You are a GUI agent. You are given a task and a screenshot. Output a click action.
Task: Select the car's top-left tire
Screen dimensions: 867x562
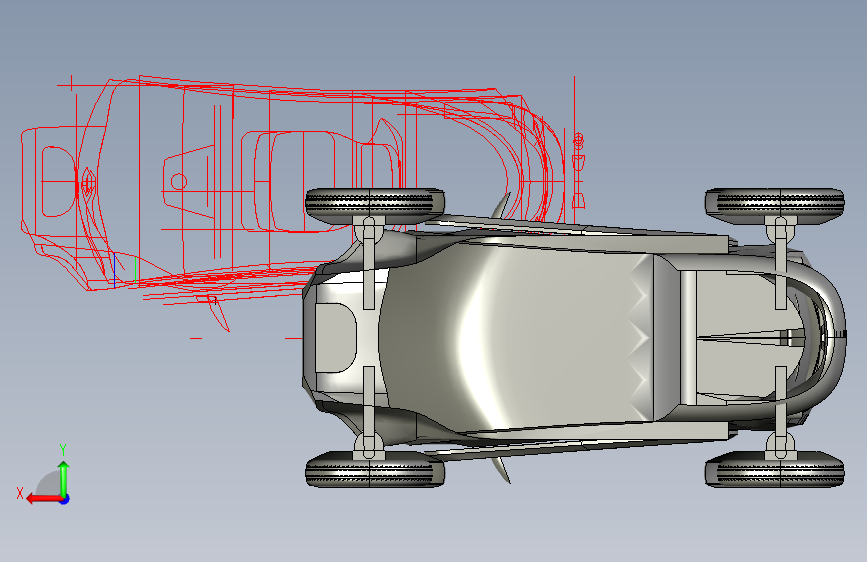pos(375,206)
